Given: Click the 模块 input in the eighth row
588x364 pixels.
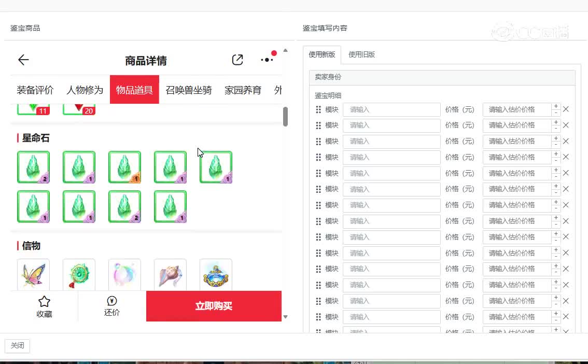Looking at the screenshot, I should coord(391,221).
